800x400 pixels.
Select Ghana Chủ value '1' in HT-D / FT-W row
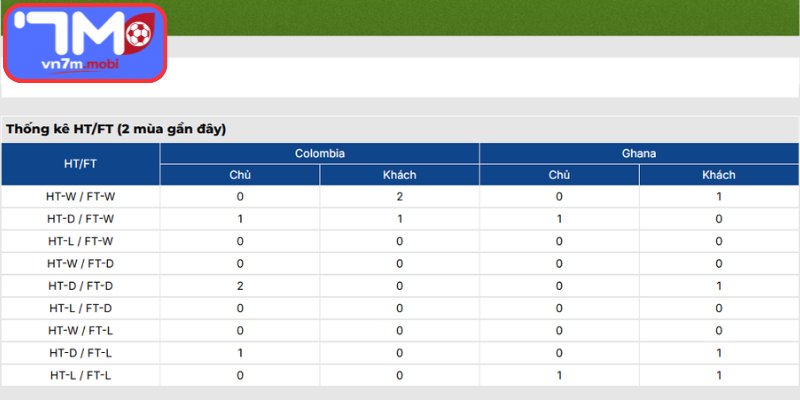pyautogui.click(x=559, y=219)
